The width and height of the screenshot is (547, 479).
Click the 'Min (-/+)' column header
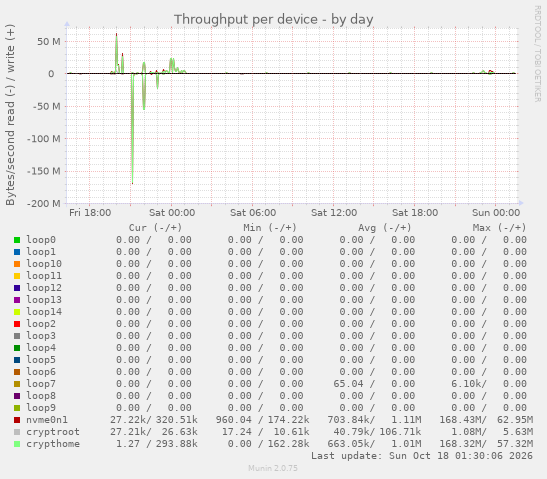[x=270, y=228]
